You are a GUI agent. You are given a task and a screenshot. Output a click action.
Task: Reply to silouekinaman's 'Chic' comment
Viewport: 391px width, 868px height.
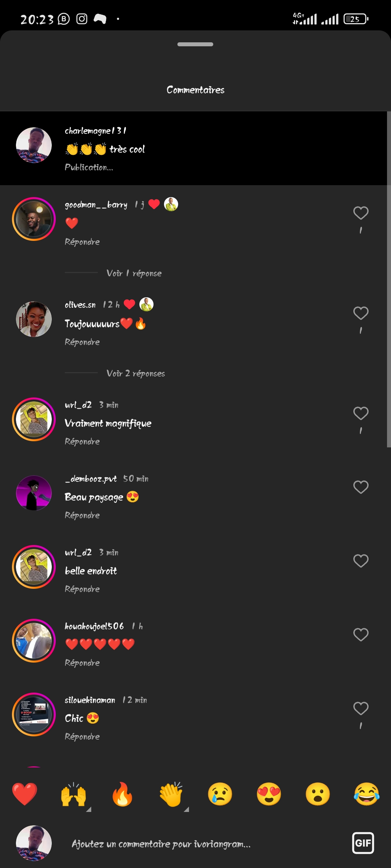click(x=82, y=737)
